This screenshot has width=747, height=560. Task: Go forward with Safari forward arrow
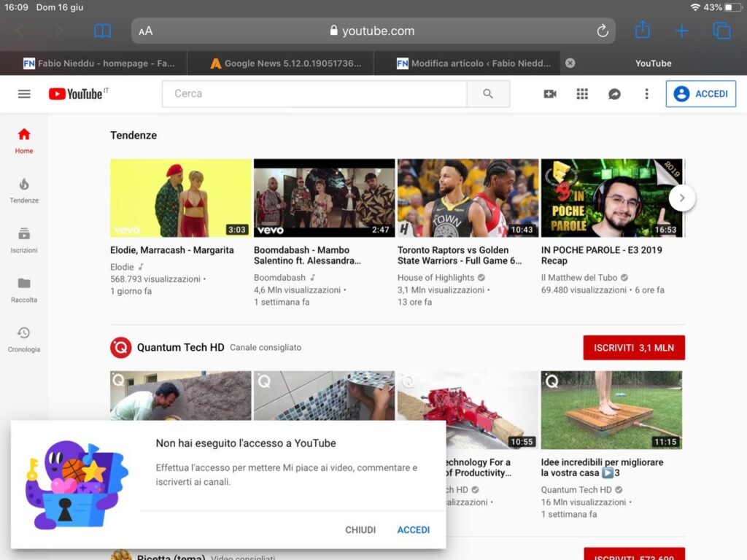pyautogui.click(x=59, y=31)
